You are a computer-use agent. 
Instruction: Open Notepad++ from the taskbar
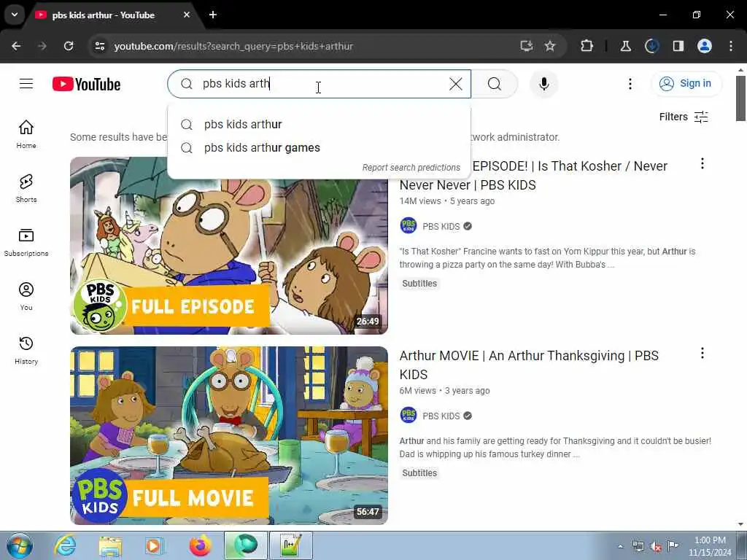tap(290, 545)
